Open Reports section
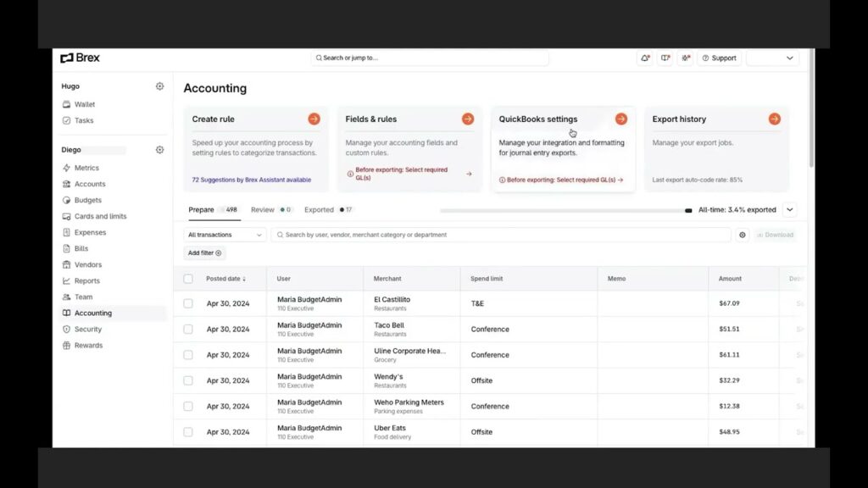The width and height of the screenshot is (868, 488). 87,280
